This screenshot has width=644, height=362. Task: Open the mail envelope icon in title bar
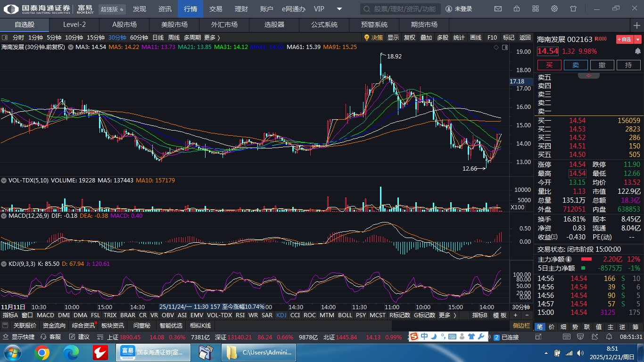[498, 9]
